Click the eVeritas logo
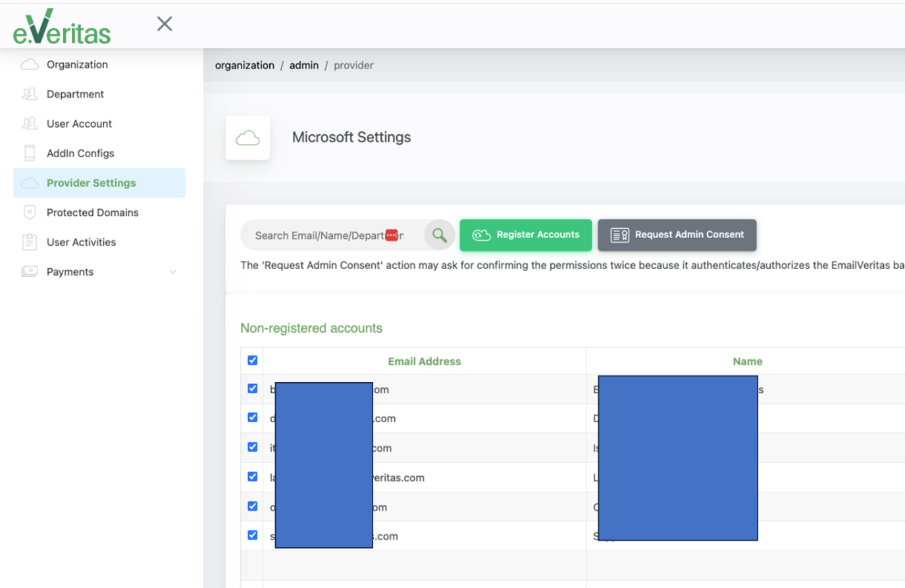905x588 pixels. [x=62, y=26]
